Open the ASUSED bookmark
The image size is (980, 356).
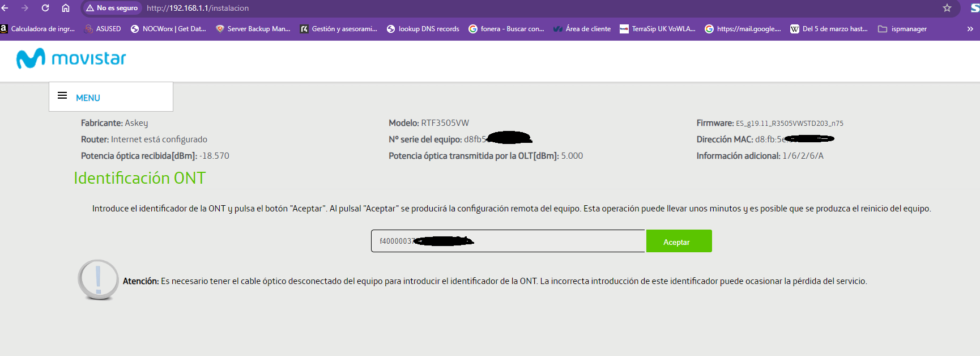click(x=103, y=29)
